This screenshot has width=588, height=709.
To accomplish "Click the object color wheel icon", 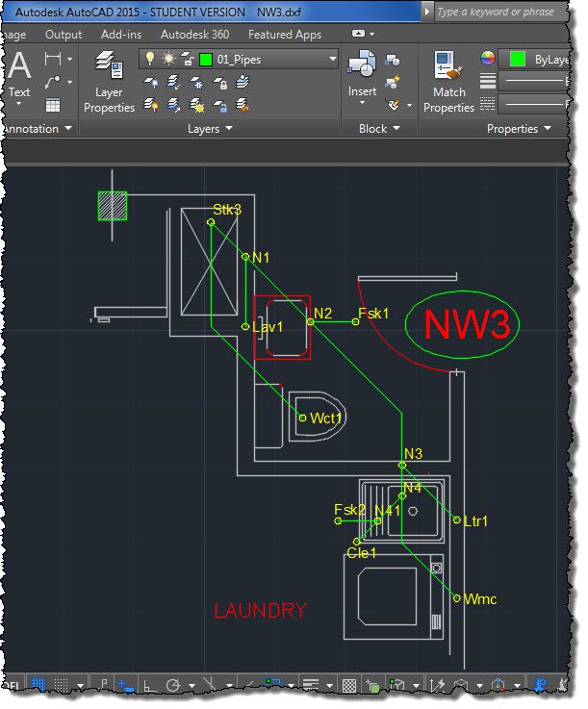I will 487,59.
